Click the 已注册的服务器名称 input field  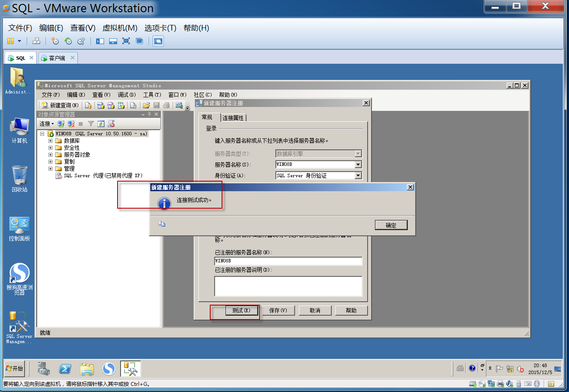(x=288, y=261)
